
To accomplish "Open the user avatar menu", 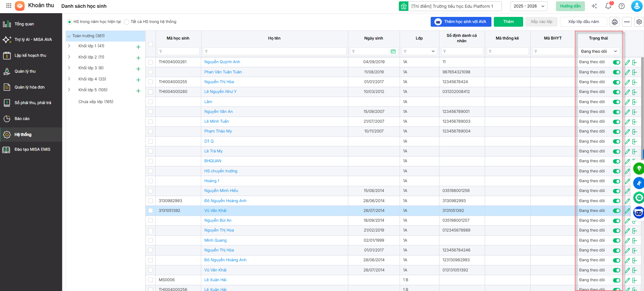I will [637, 6].
